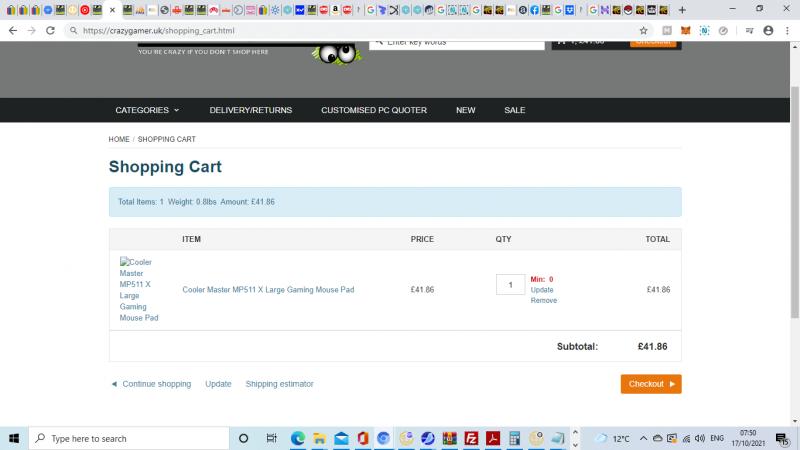Click the Subtotal £41.86 amount
This screenshot has height=450, width=800.
click(x=653, y=346)
